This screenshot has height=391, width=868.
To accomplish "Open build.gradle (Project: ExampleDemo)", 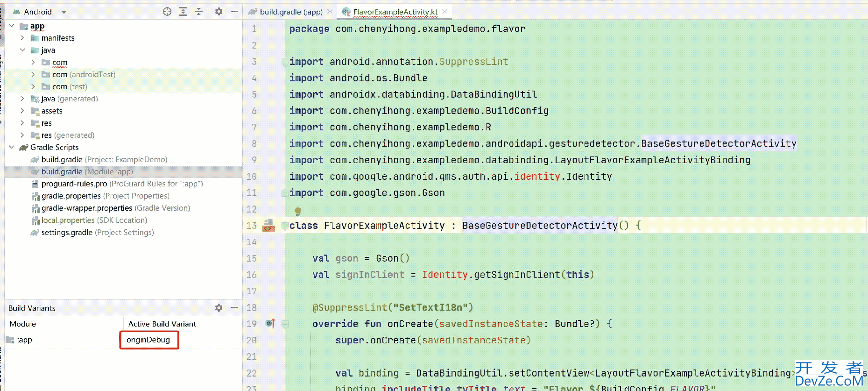I will click(x=104, y=159).
